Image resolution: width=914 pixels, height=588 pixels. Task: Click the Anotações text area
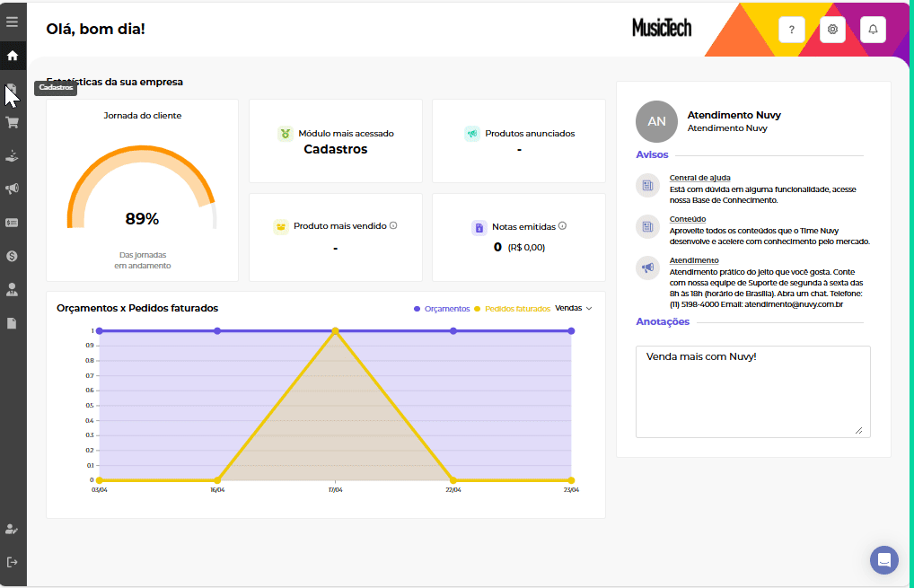pos(752,391)
